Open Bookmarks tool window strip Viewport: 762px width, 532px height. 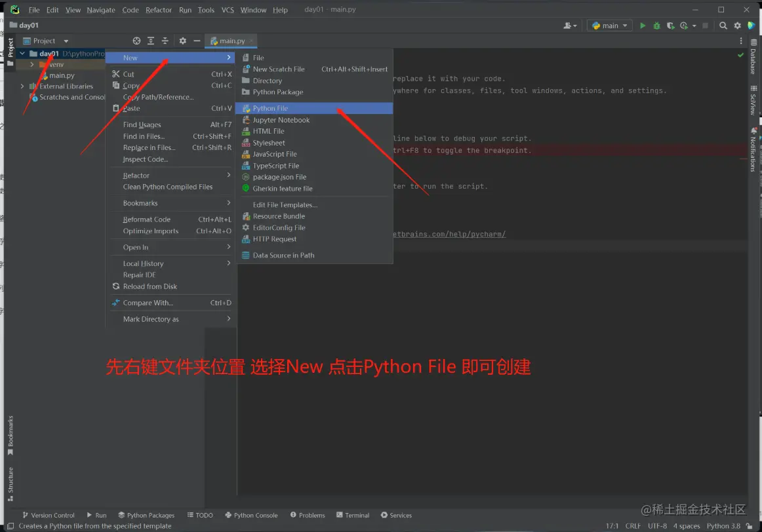pyautogui.click(x=10, y=436)
